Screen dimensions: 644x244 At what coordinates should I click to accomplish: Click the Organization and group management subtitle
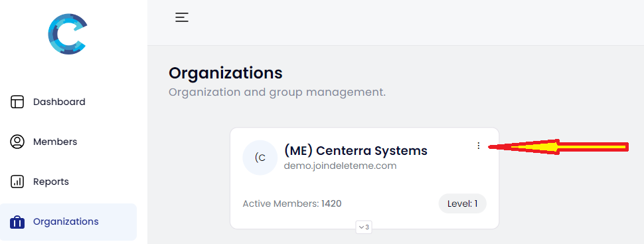pos(278,92)
